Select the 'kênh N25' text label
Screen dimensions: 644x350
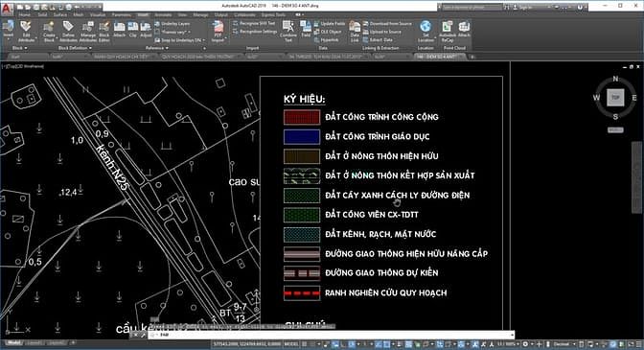[112, 167]
